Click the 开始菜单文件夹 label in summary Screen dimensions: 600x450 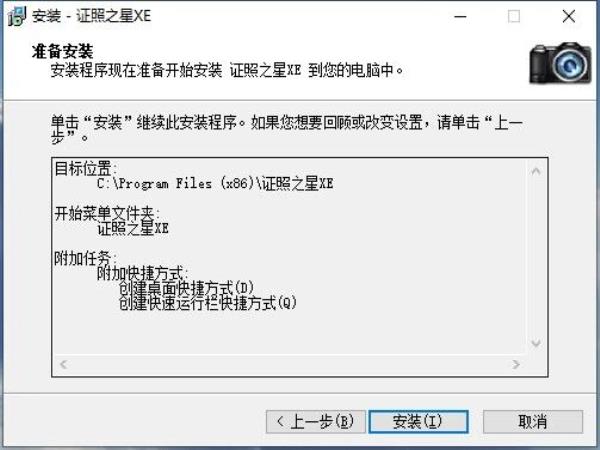pyautogui.click(x=107, y=214)
